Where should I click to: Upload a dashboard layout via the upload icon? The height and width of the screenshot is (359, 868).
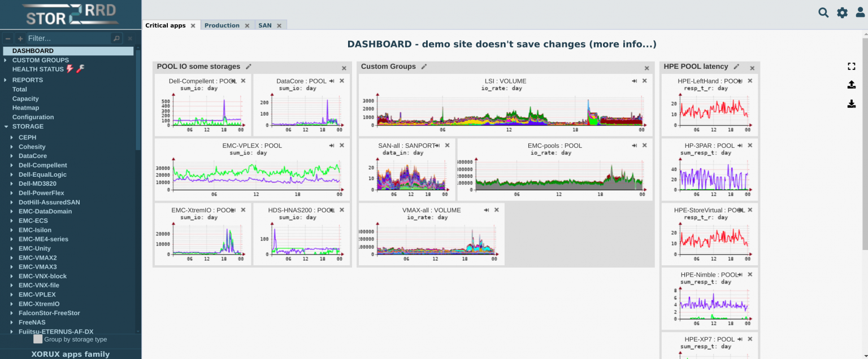tap(852, 85)
